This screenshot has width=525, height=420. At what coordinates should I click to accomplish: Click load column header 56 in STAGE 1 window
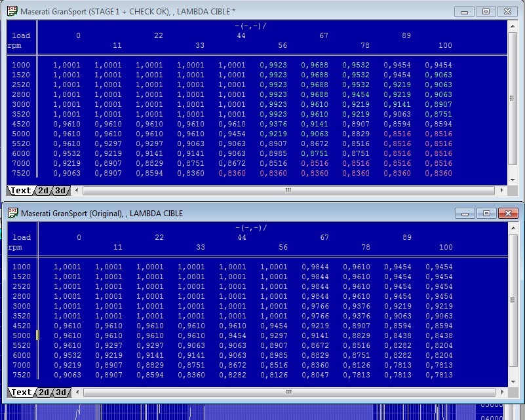coord(282,45)
